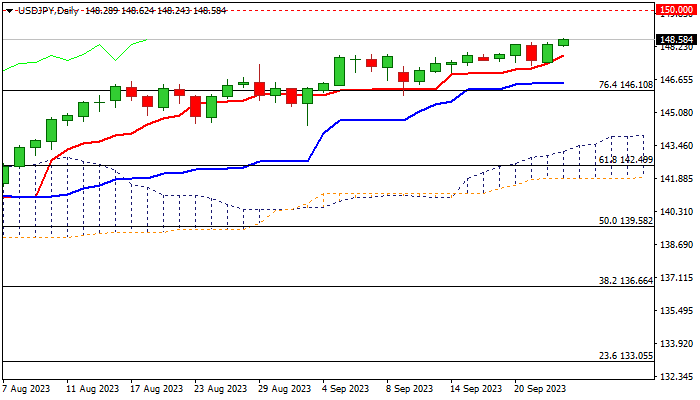The width and height of the screenshot is (700, 400).
Task: Click the 145.080 price axis value
Action: coord(676,112)
